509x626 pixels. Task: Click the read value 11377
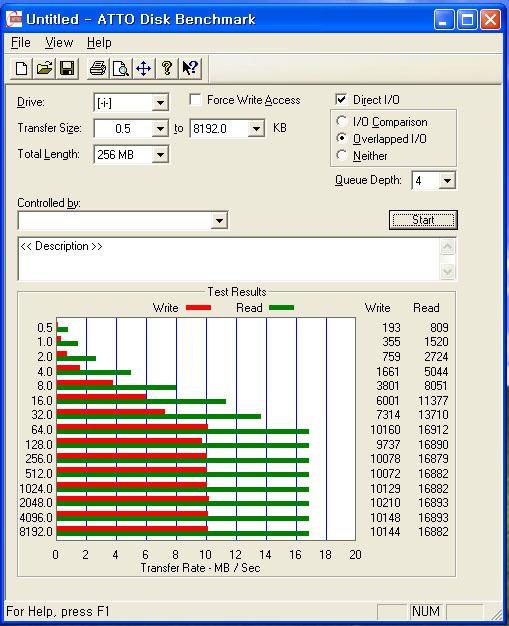pos(433,400)
